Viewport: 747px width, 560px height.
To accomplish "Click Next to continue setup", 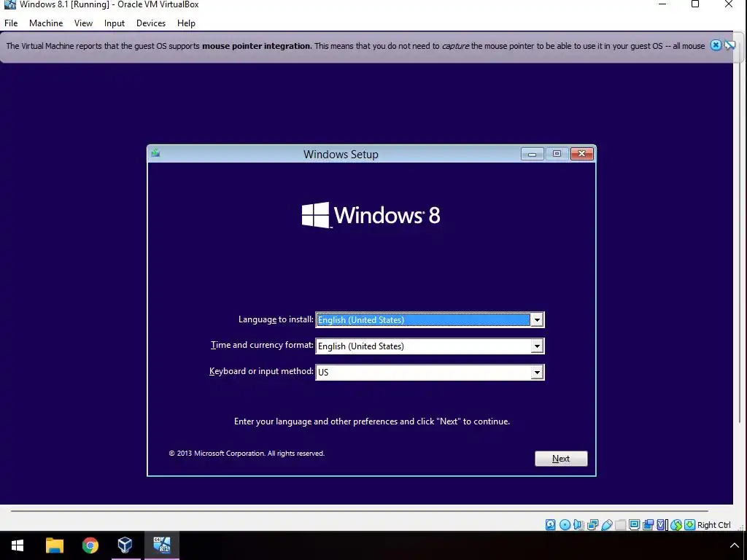I will pos(561,459).
